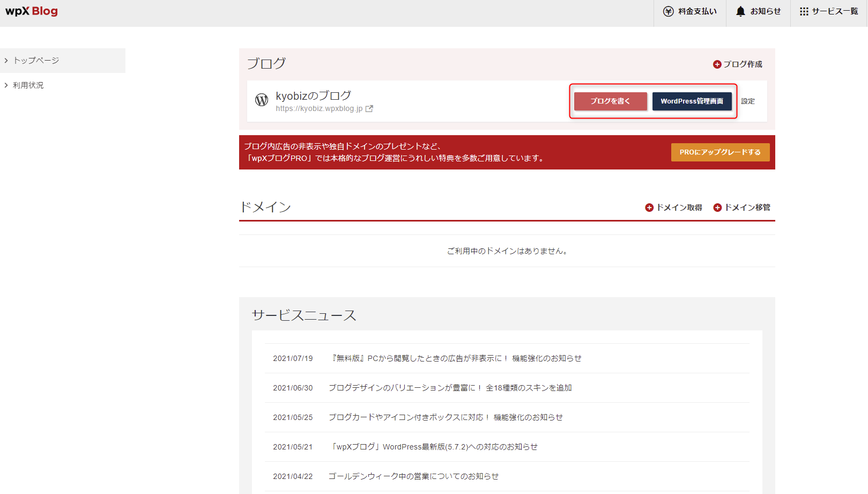Click the ブログ作成 link text
This screenshot has height=494, width=868.
[x=743, y=64]
